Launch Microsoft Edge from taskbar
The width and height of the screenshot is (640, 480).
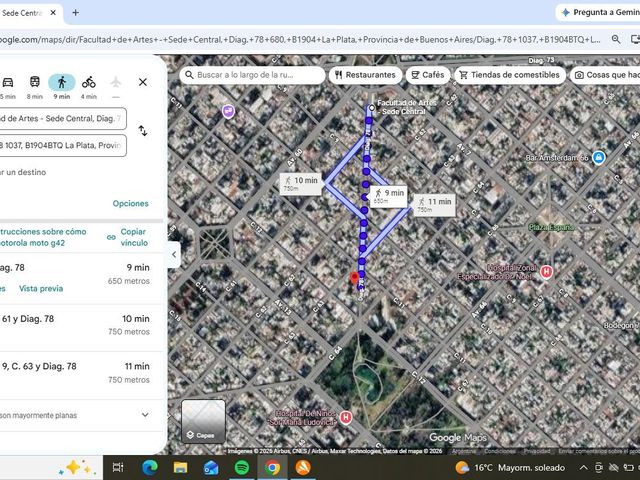pyautogui.click(x=149, y=468)
